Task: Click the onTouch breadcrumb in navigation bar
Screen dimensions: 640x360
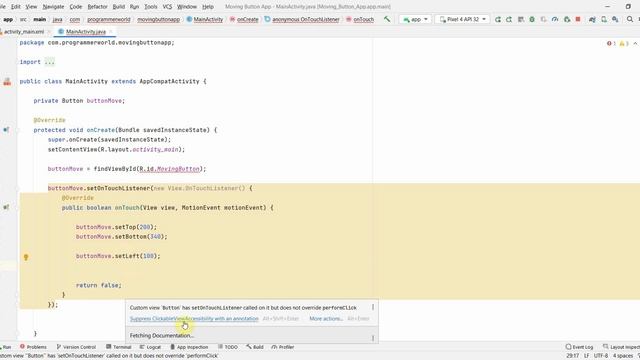Action: point(360,19)
